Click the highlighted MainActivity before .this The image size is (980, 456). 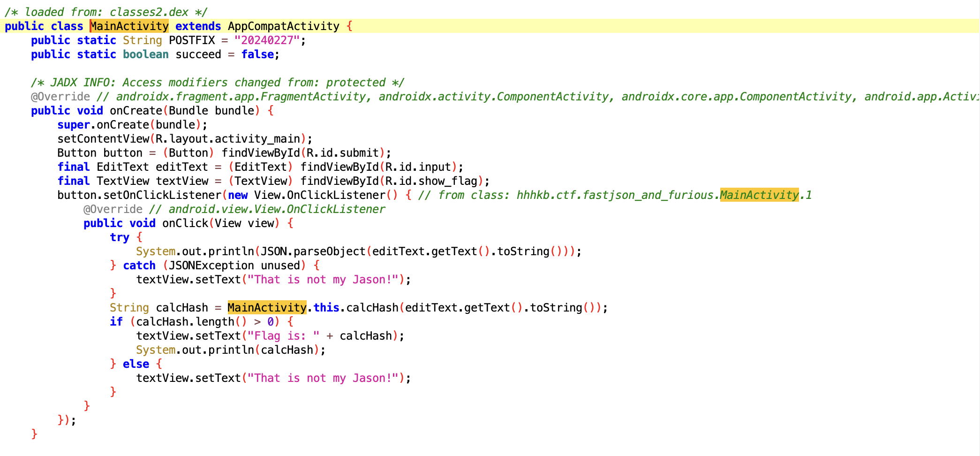pyautogui.click(x=267, y=308)
